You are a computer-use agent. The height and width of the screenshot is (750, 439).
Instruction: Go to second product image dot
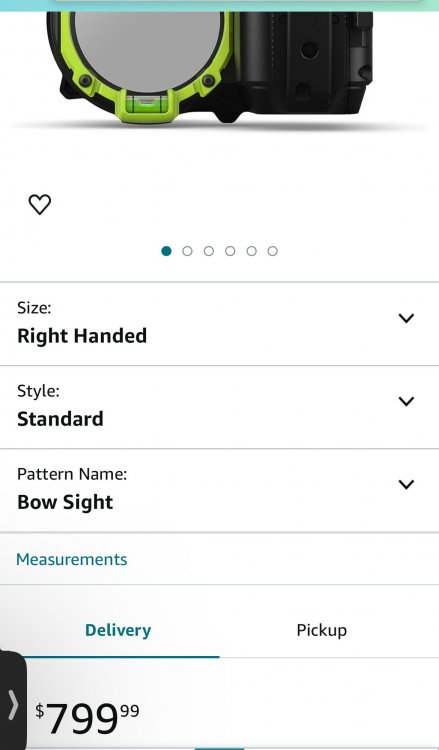point(187,251)
